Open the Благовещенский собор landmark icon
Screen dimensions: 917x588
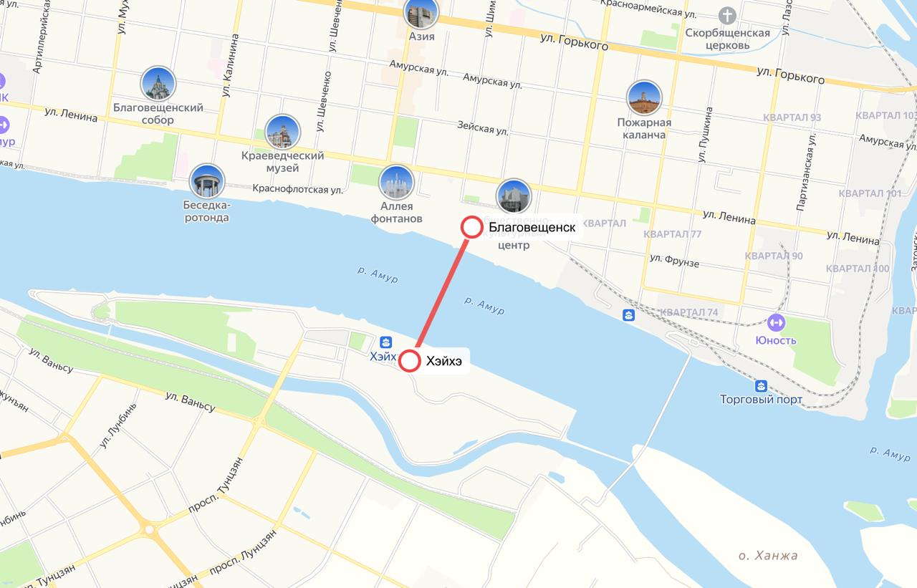158,84
